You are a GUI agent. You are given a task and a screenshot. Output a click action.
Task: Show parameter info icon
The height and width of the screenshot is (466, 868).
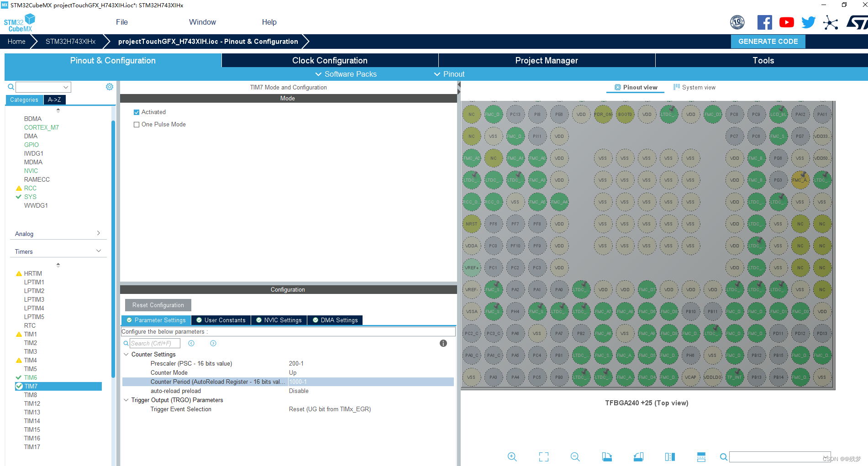coord(443,343)
